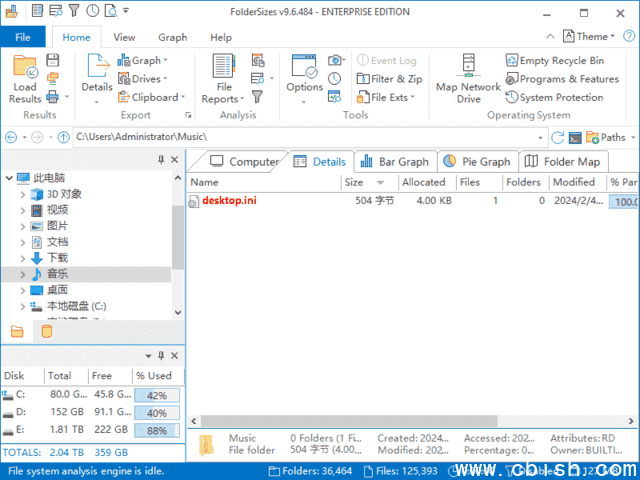
Task: Click the help question mark icon
Action: (629, 36)
